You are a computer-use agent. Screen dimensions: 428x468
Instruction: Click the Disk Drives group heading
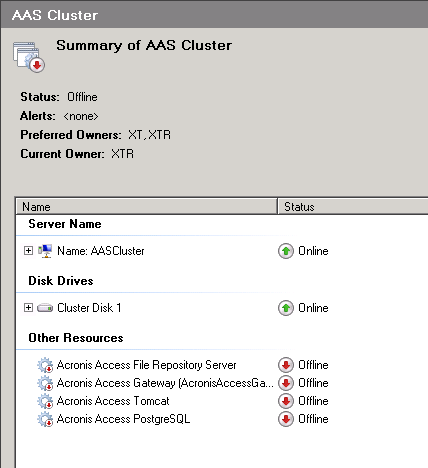pos(61,281)
